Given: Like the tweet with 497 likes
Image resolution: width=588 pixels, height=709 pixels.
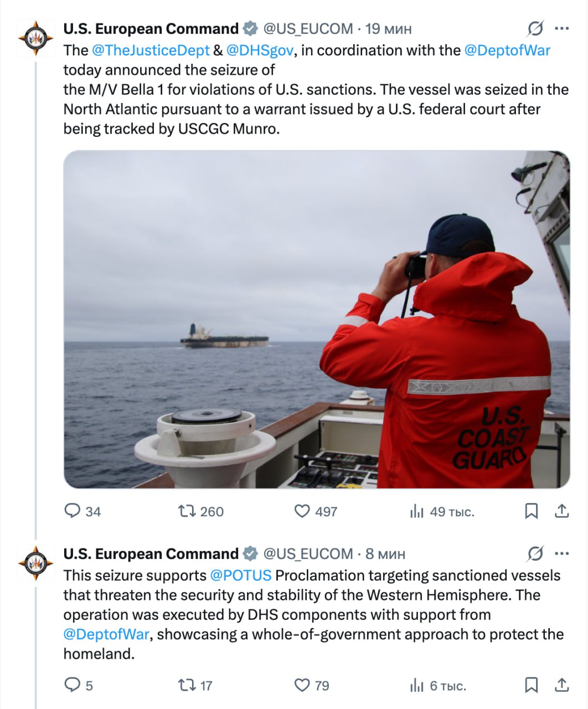Looking at the screenshot, I should 302,511.
